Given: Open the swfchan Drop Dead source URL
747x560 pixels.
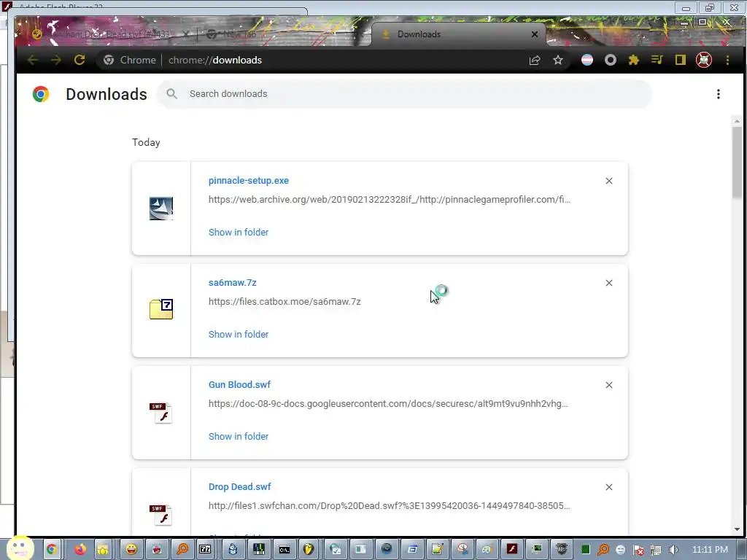Looking at the screenshot, I should (390, 506).
